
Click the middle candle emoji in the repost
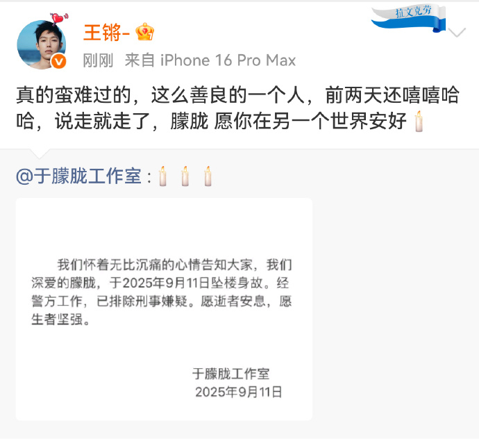(x=185, y=176)
